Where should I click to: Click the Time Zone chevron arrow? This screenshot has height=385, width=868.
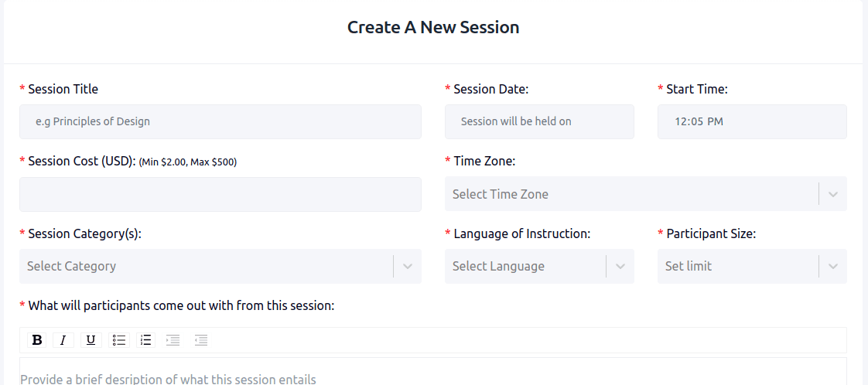pos(833,194)
